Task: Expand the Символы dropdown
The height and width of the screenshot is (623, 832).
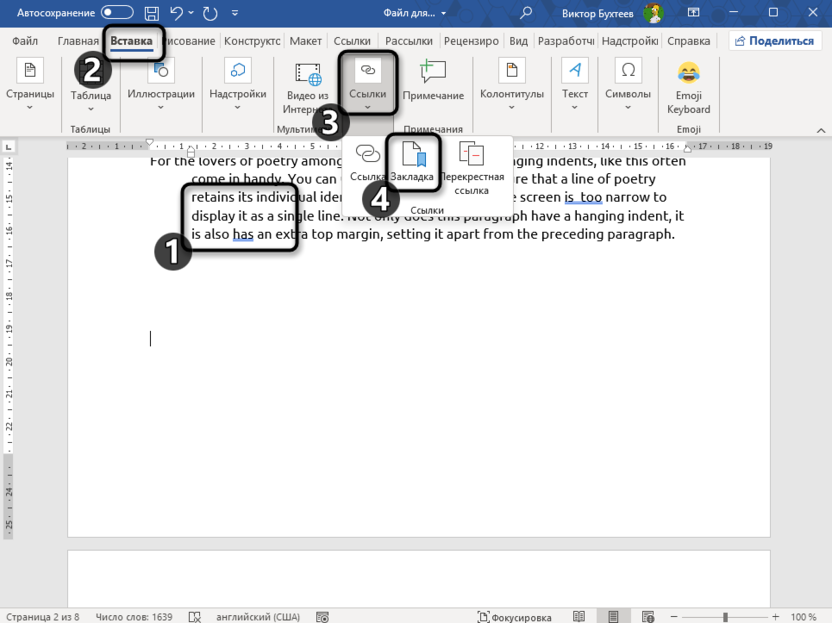Action: point(628,87)
